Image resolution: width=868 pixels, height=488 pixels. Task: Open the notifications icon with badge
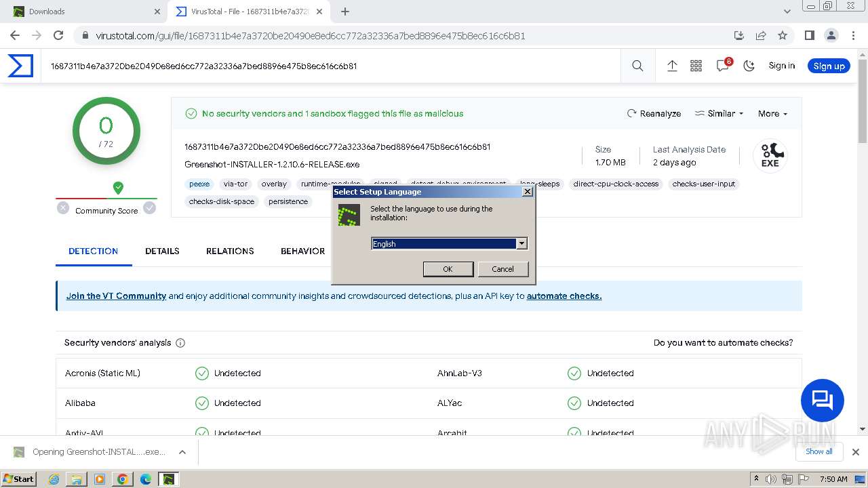pos(723,66)
